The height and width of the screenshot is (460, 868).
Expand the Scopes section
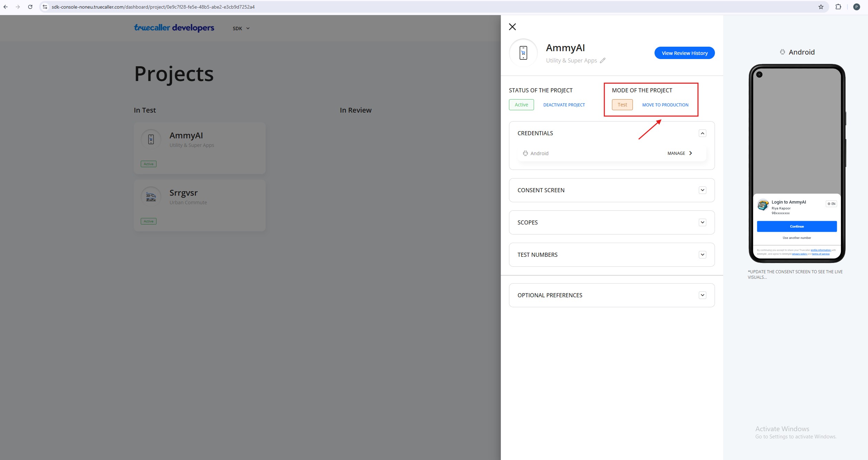[702, 222]
